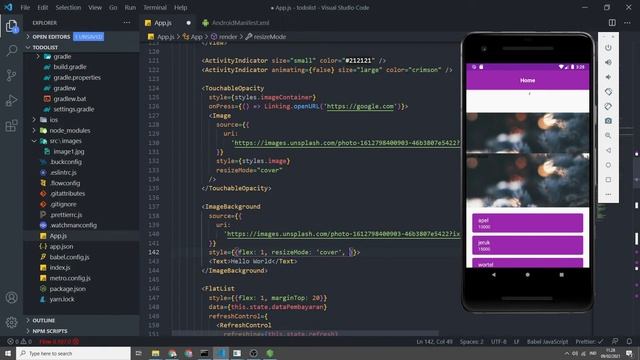Open the Accounts menu icon
The image size is (640, 360).
11,298
